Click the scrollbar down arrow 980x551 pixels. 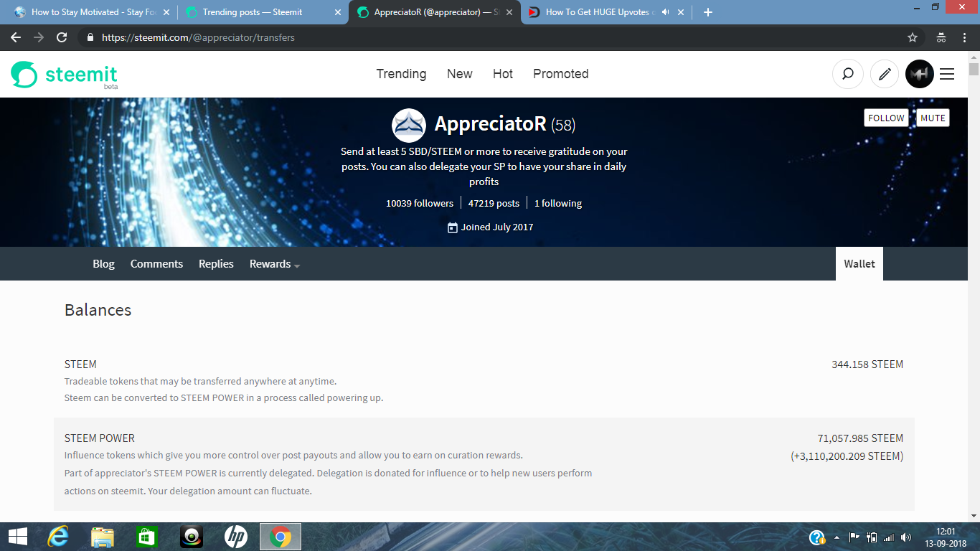click(974, 515)
